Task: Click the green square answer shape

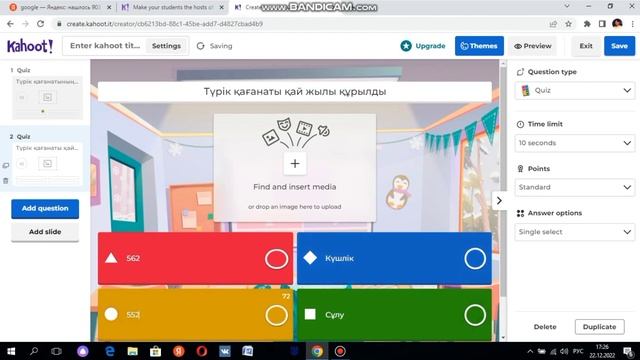Action: (310, 314)
